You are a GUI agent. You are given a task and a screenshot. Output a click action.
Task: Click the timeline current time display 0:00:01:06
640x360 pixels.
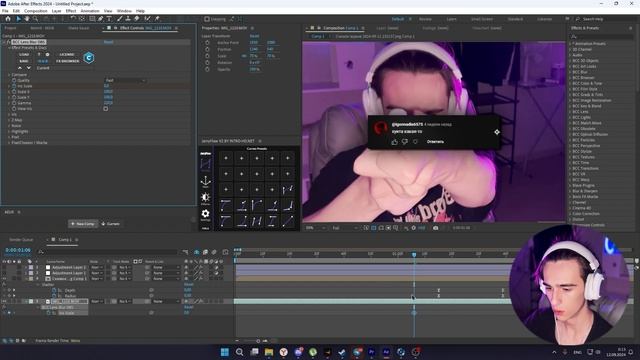point(18,250)
